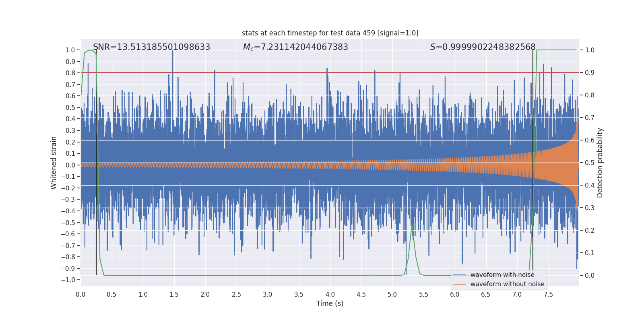Click the 'Time (s)' x-axis label

330,303
